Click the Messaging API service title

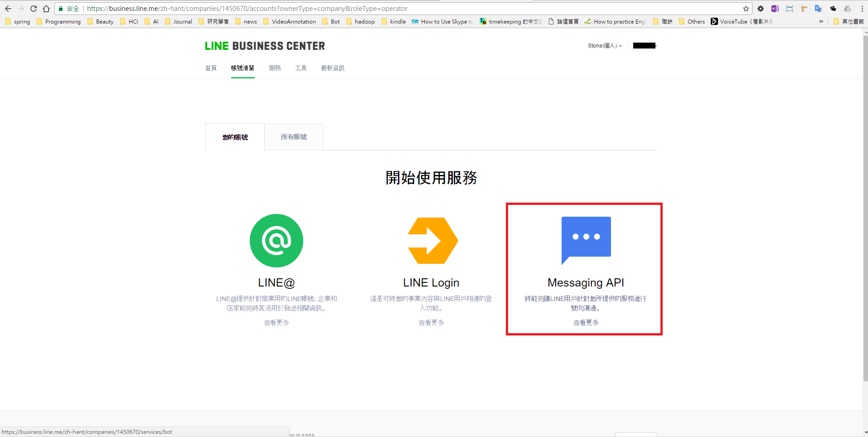[x=586, y=283]
